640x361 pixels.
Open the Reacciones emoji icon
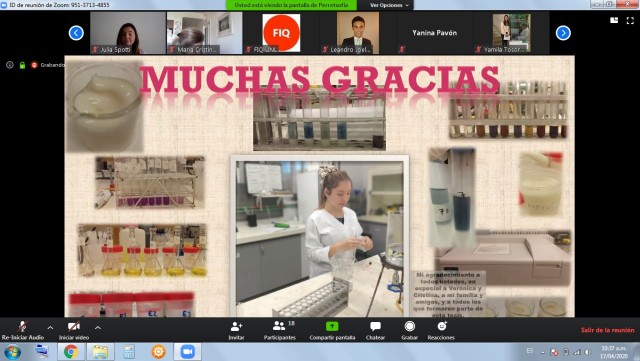441,326
